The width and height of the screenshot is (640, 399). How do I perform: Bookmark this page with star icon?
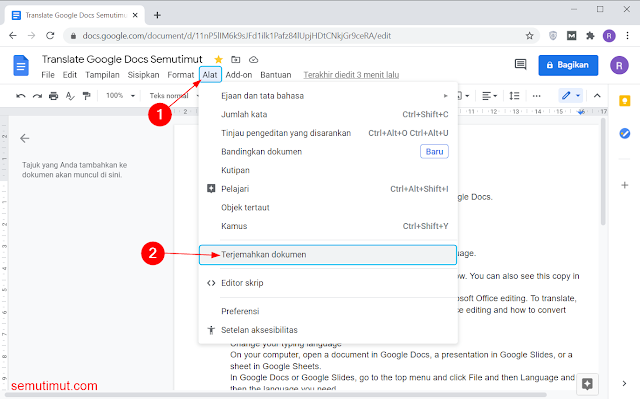[529, 36]
